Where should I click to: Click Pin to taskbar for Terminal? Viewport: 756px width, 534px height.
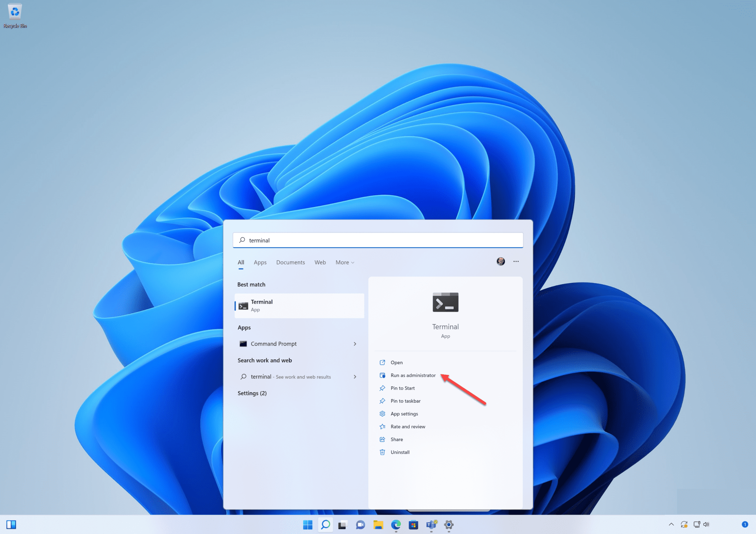point(405,401)
